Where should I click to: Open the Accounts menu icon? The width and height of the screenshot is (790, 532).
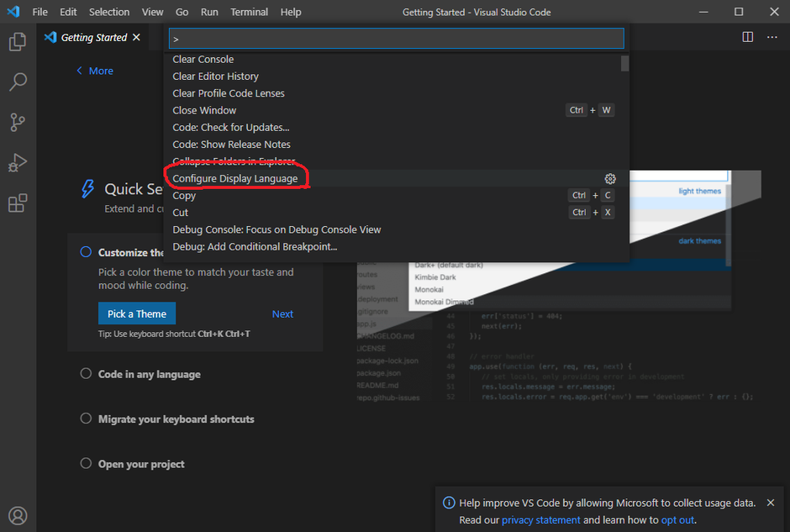pyautogui.click(x=18, y=515)
